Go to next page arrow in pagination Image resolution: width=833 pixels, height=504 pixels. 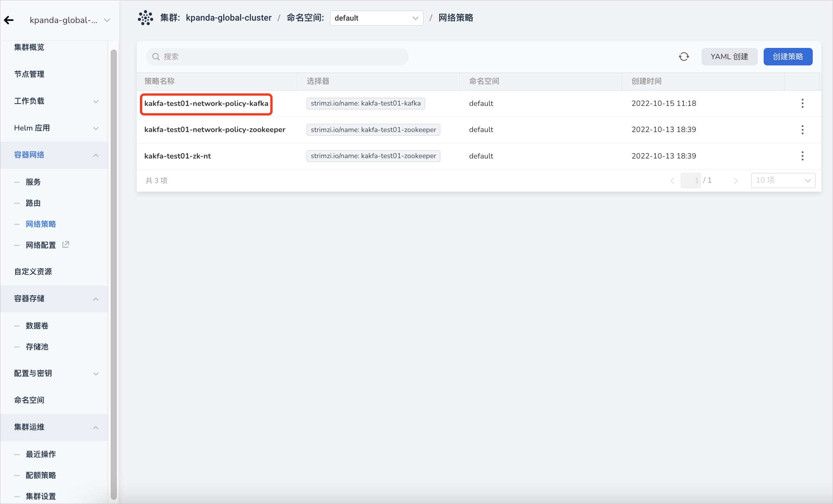pos(736,180)
